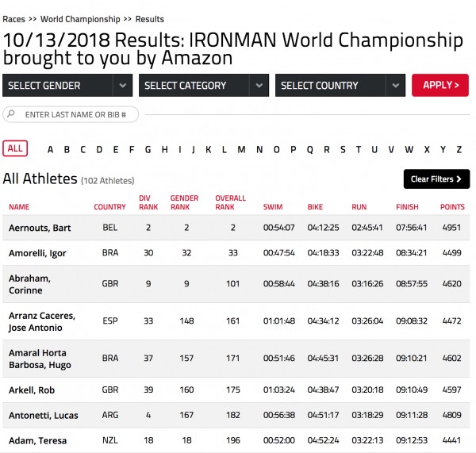Open the Select Country dropdown
This screenshot has width=476, height=453.
point(340,86)
